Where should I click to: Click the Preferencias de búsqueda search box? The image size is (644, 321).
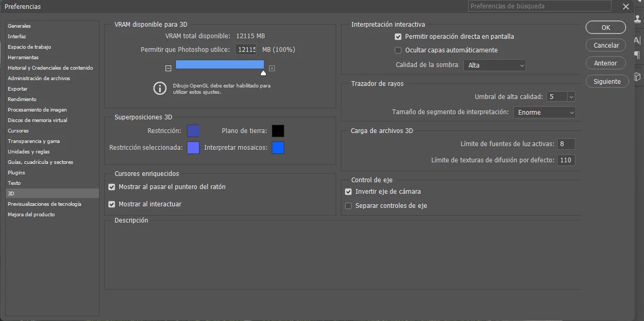pos(540,6)
